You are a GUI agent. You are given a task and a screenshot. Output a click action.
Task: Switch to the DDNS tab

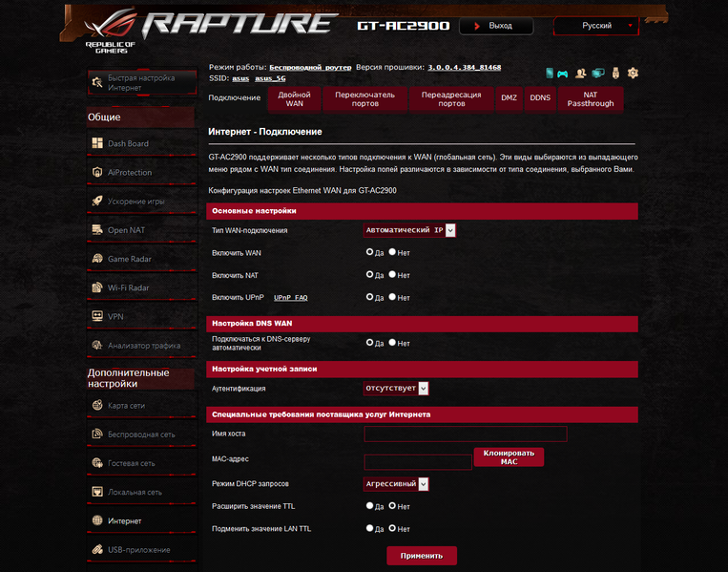point(540,99)
